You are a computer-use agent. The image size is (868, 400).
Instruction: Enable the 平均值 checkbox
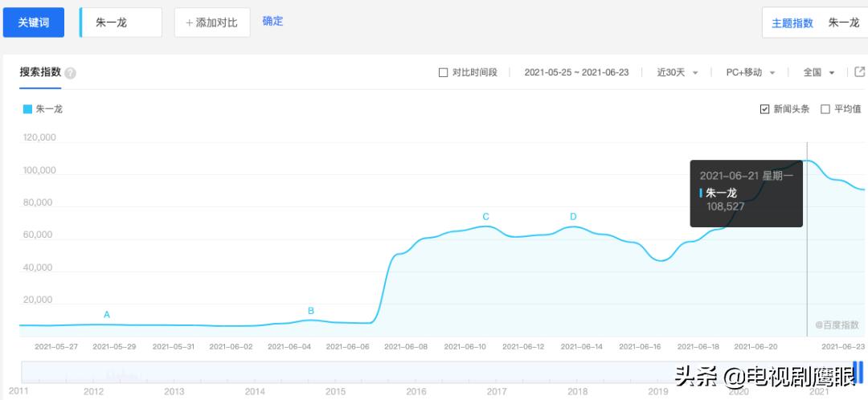[x=825, y=109]
